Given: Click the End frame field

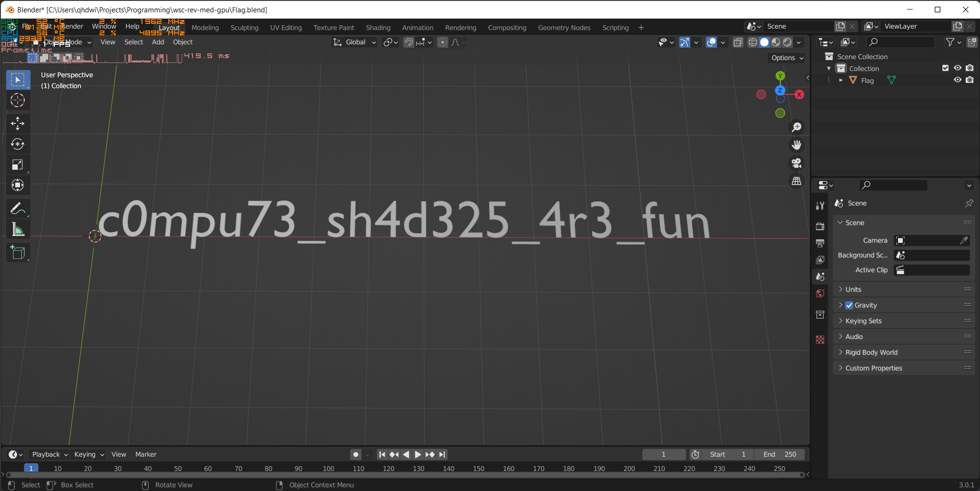Looking at the screenshot, I should click(x=780, y=454).
